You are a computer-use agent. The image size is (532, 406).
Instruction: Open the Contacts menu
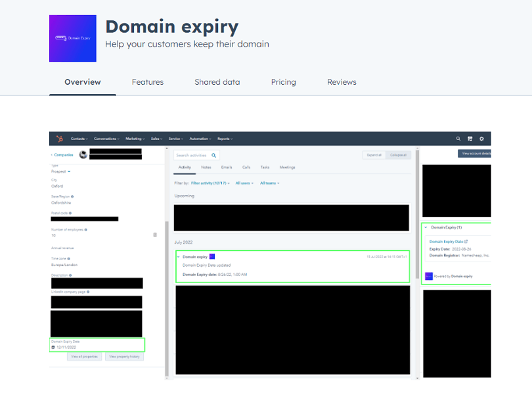pyautogui.click(x=79, y=139)
